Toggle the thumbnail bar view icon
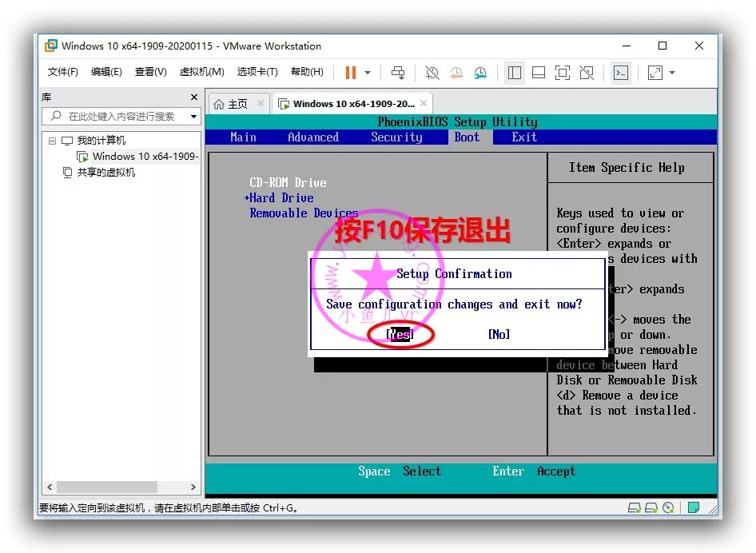The height and width of the screenshot is (553, 756). tap(539, 73)
